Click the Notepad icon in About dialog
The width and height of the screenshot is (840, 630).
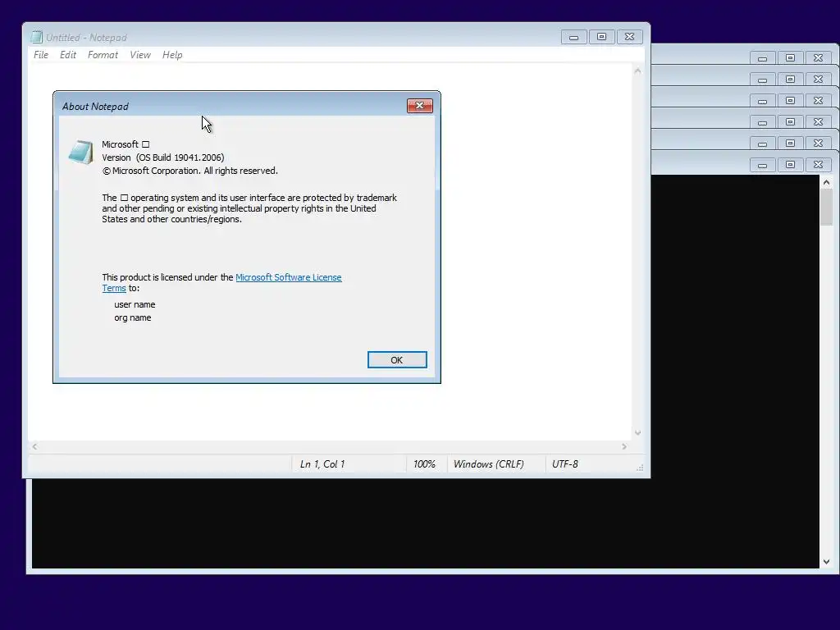click(81, 152)
